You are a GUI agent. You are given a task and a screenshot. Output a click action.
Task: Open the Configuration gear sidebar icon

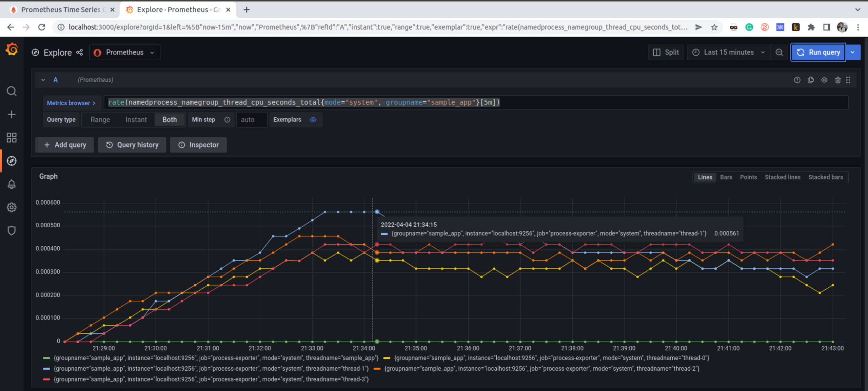12,207
